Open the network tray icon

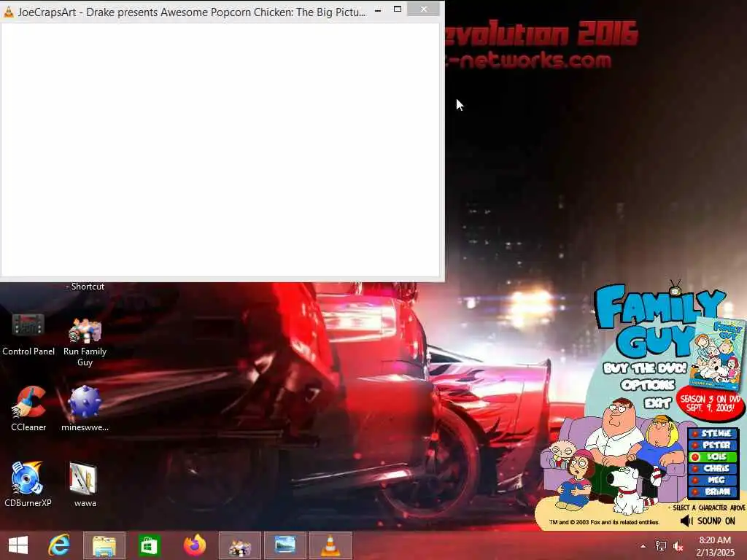tap(660, 546)
